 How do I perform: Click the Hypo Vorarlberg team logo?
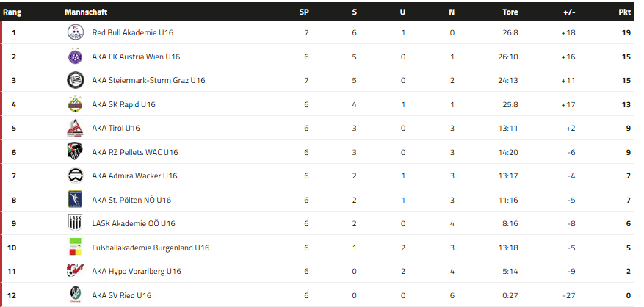click(x=75, y=271)
